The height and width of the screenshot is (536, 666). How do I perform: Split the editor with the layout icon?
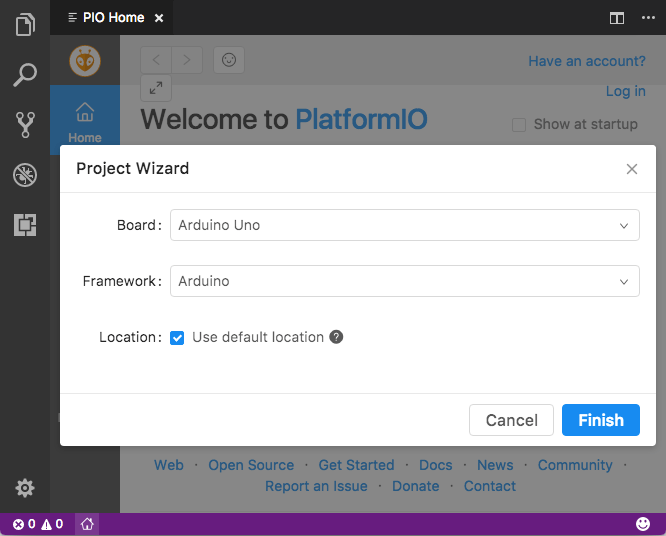pos(617,18)
